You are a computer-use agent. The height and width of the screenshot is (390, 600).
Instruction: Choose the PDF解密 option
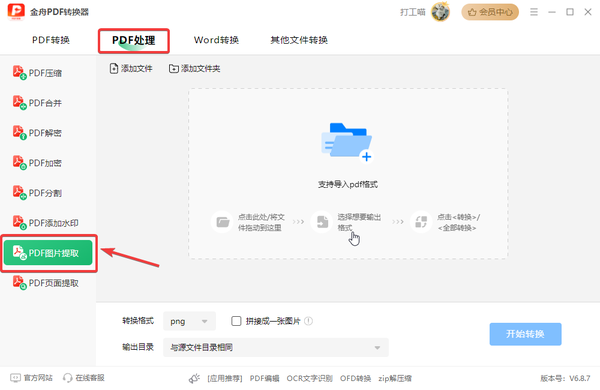pyautogui.click(x=38, y=133)
